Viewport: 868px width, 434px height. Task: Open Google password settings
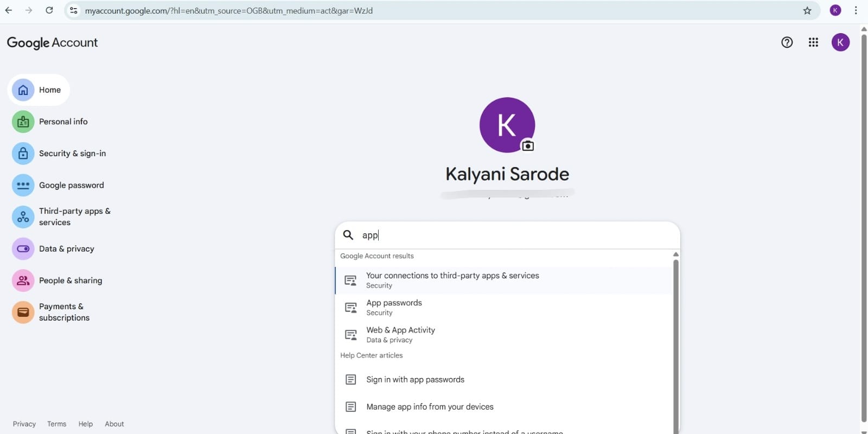coord(71,185)
